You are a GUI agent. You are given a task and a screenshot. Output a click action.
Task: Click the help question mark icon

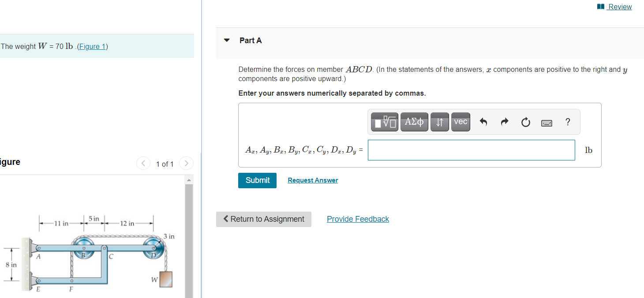(568, 122)
